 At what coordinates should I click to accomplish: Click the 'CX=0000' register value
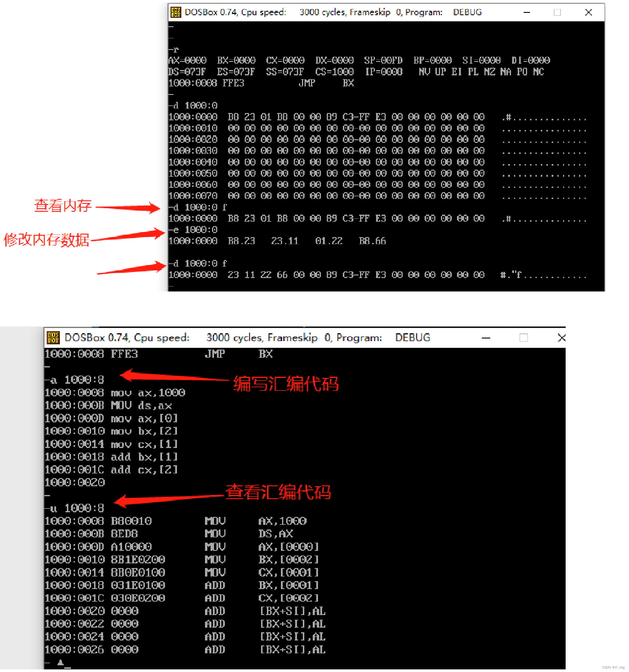pos(285,60)
